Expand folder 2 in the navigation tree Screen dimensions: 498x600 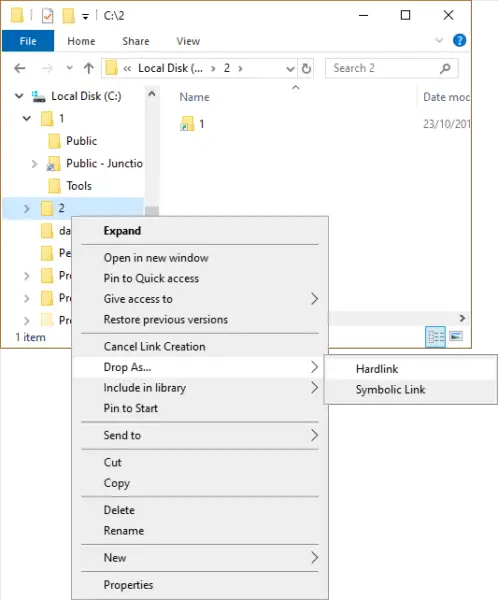26,209
